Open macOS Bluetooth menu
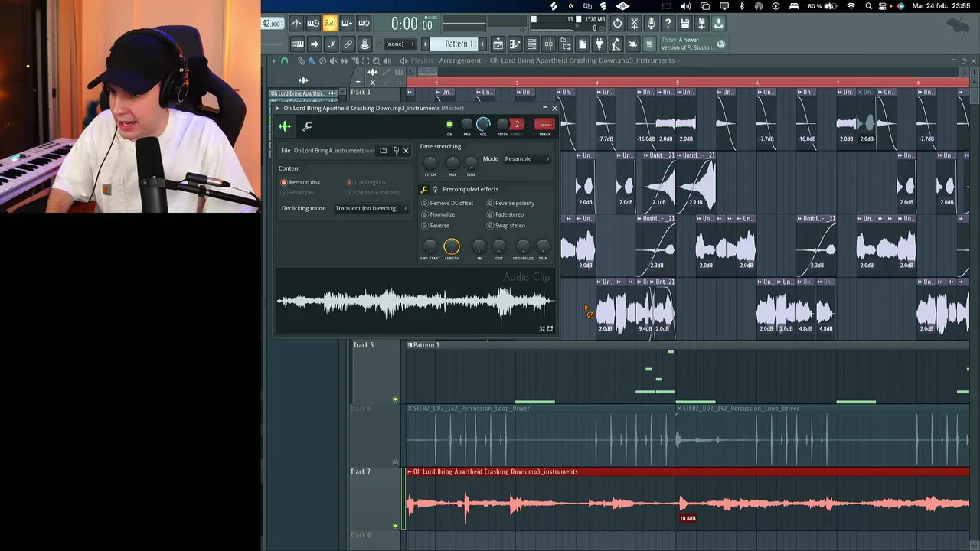This screenshot has width=980, height=551. click(x=741, y=6)
